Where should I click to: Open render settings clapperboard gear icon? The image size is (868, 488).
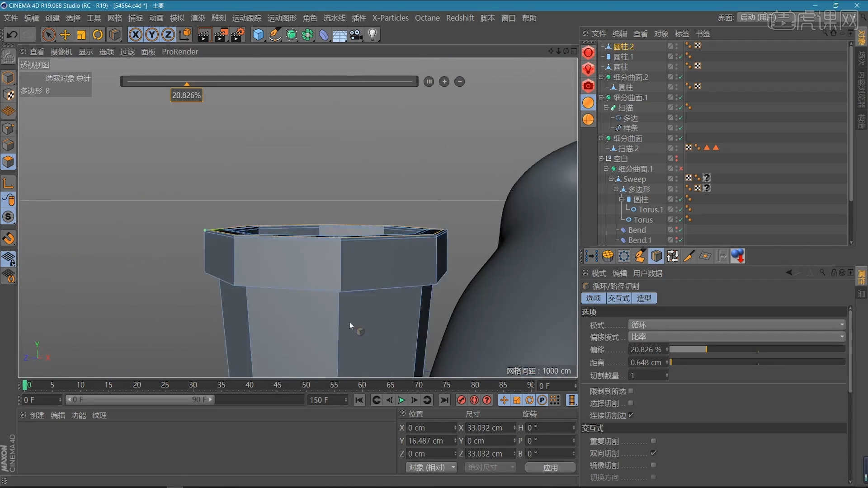coord(238,35)
